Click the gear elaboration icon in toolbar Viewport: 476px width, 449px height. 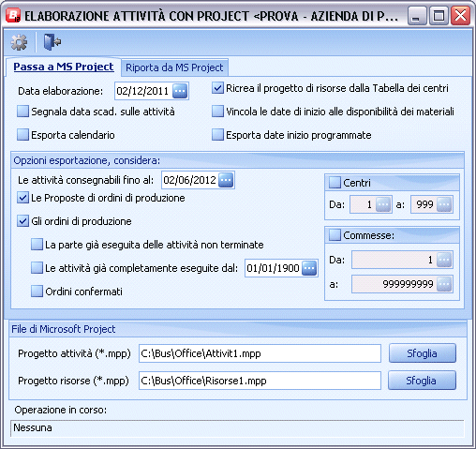click(19, 42)
